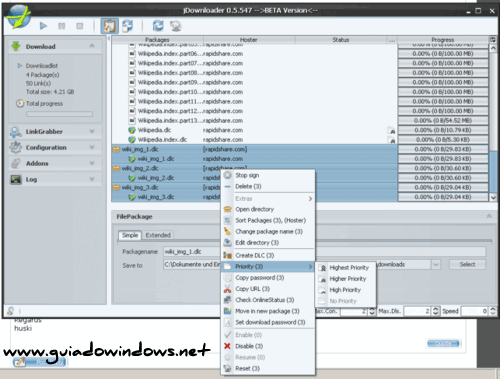Image resolution: width=500 pixels, height=379 pixels.
Task: Choose Check OnlineStatus (3)
Action: 268,300
